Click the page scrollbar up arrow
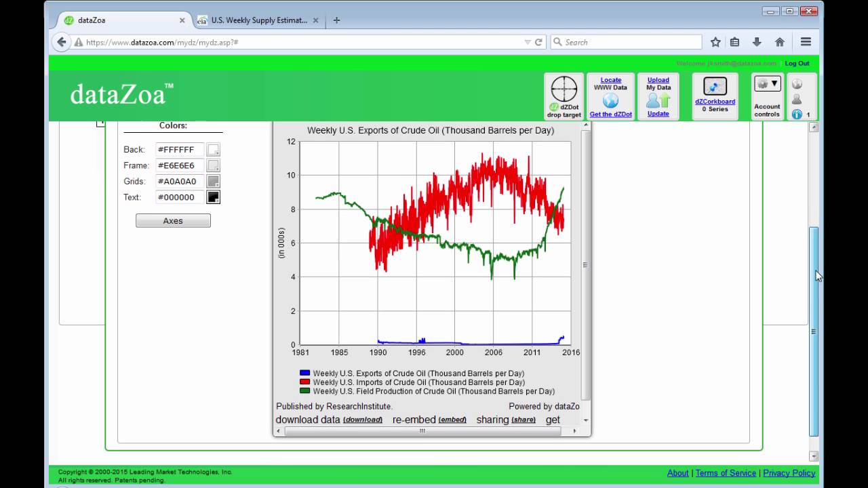This screenshot has width=868, height=488. coord(814,127)
